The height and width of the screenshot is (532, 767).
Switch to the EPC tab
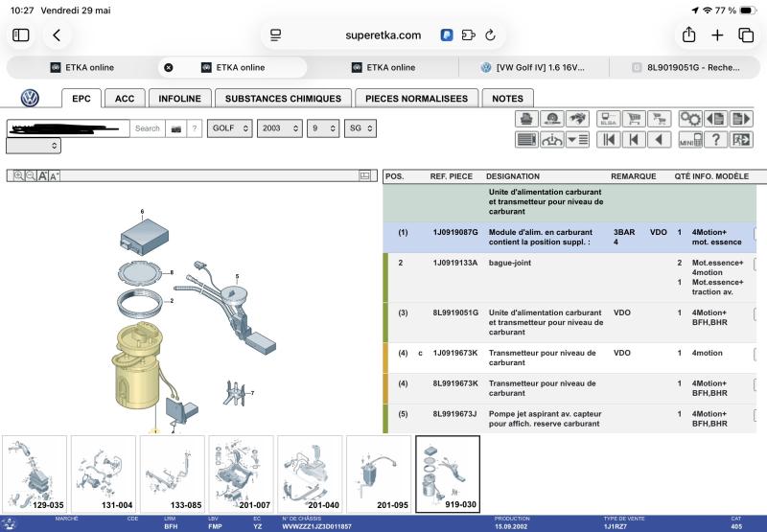(x=81, y=99)
